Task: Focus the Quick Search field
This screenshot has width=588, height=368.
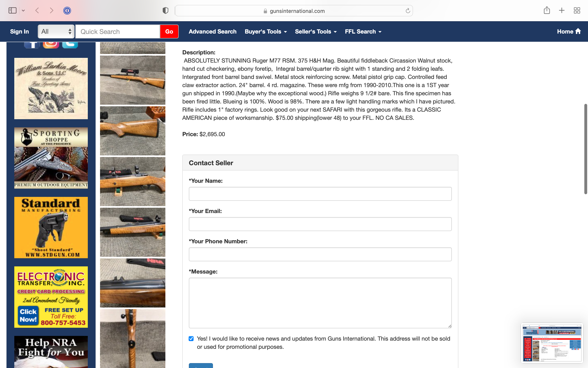Action: click(118, 31)
